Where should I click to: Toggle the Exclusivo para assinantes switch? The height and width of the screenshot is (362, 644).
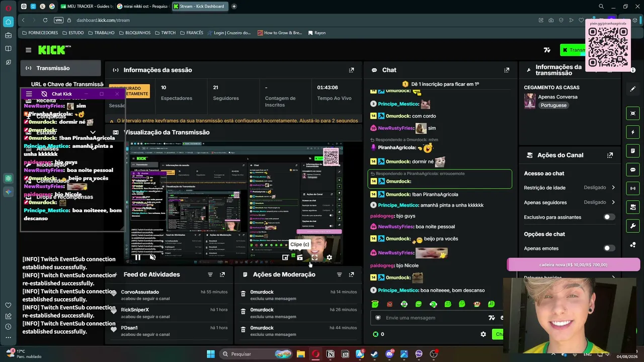click(x=609, y=217)
